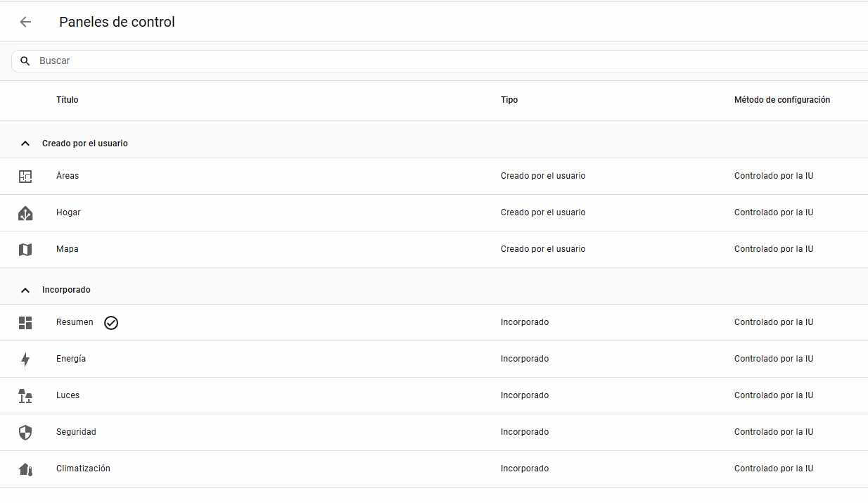Click the Resumen dashboard grid icon
The height and width of the screenshot is (503, 868).
pyautogui.click(x=25, y=323)
